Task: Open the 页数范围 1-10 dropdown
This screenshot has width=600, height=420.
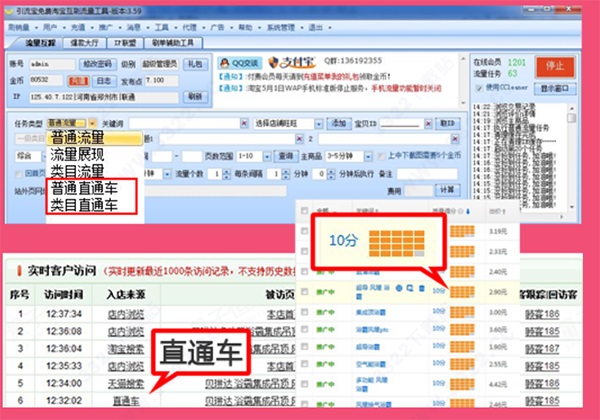Action: pyautogui.click(x=267, y=156)
